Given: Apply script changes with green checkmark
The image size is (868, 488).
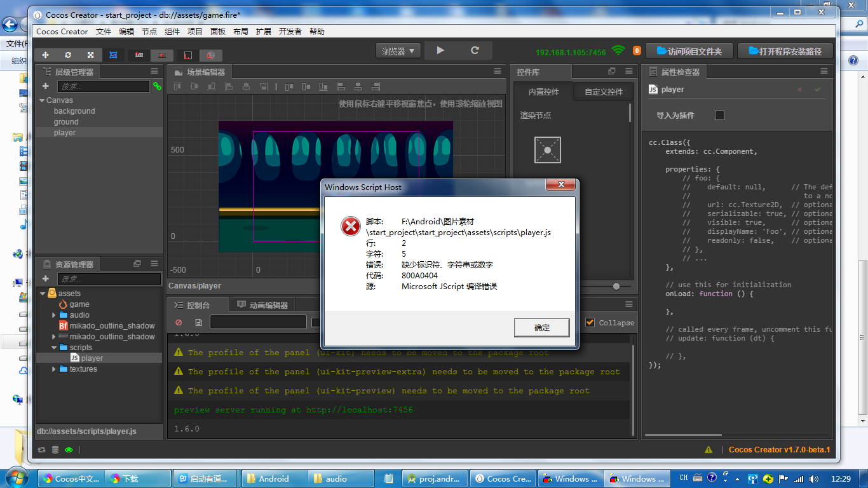Looking at the screenshot, I should click(x=818, y=90).
